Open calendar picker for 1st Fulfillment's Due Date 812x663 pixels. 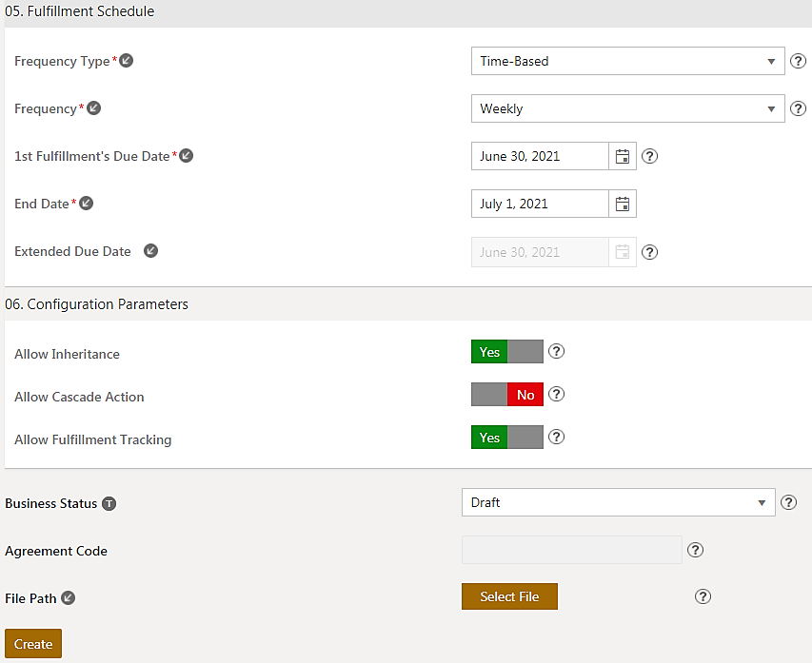pyautogui.click(x=623, y=156)
